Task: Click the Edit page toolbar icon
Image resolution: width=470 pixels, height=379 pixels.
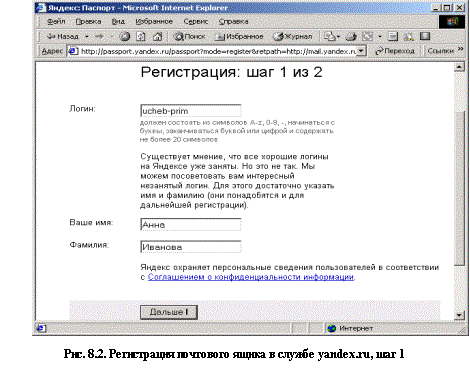Action: [367, 36]
